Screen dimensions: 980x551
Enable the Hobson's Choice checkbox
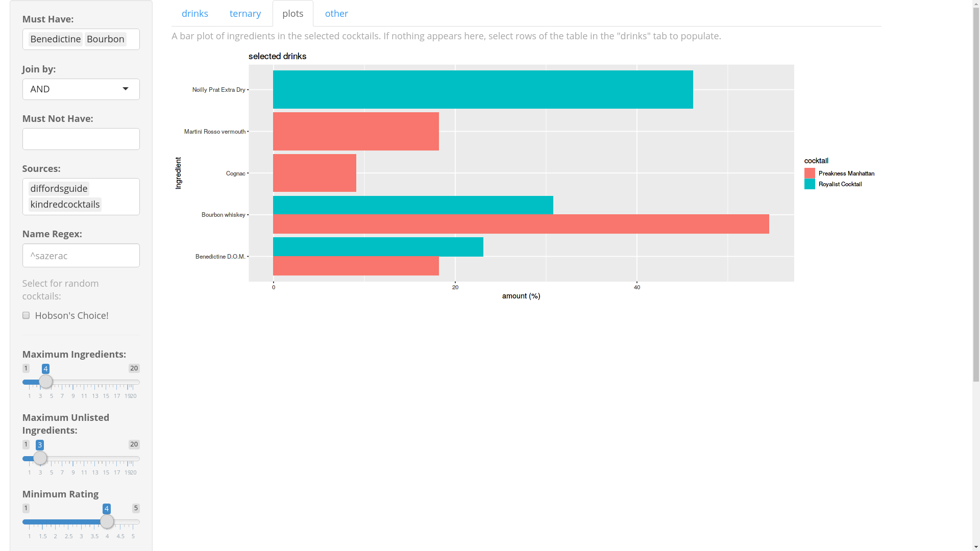[26, 315]
